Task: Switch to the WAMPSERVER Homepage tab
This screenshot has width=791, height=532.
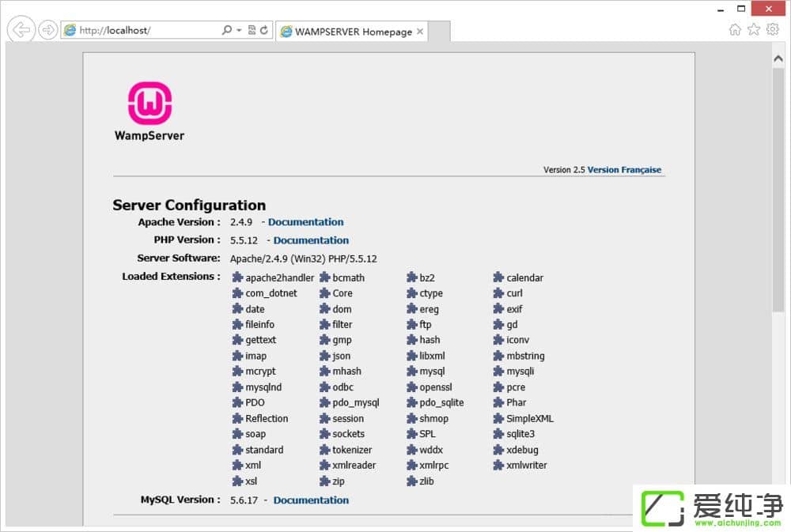Action: pos(352,32)
